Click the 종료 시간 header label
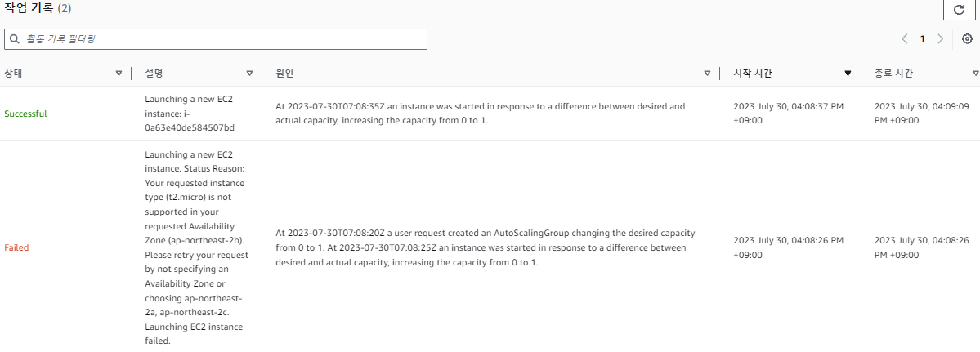 (x=893, y=74)
